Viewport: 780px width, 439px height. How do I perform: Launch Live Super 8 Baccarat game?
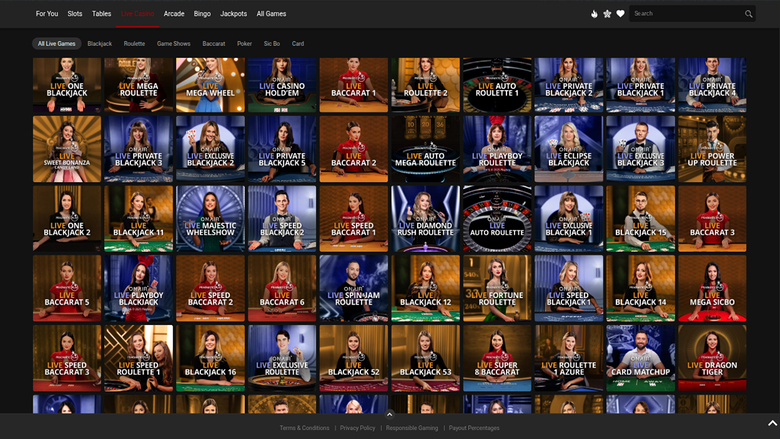pos(497,358)
